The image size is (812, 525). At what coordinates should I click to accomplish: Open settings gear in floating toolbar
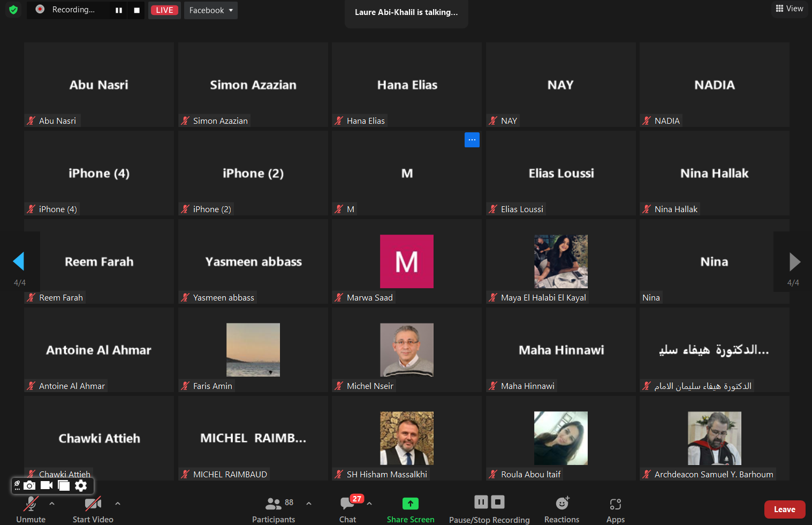81,485
